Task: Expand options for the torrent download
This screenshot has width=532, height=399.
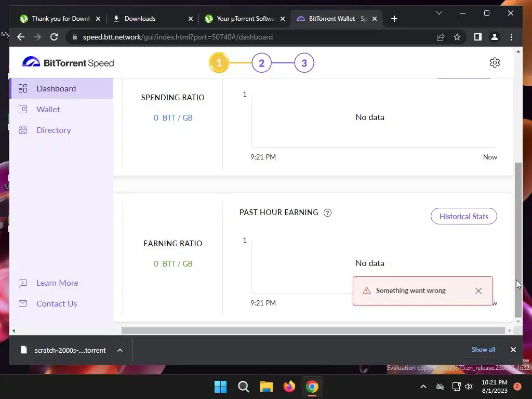Action: coord(120,350)
